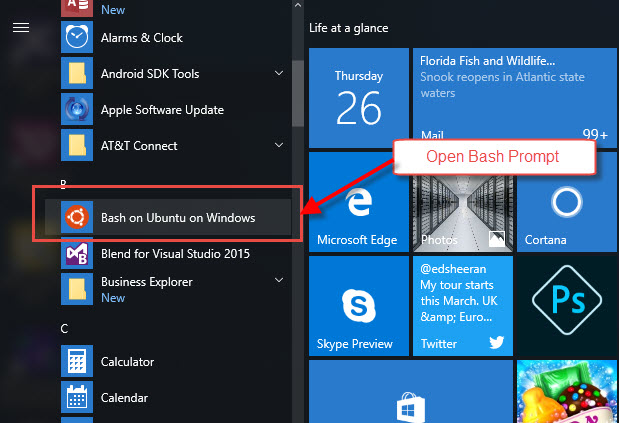Click the Android SDK Tools folder icon
The width and height of the screenshot is (619, 423).
tap(77, 73)
